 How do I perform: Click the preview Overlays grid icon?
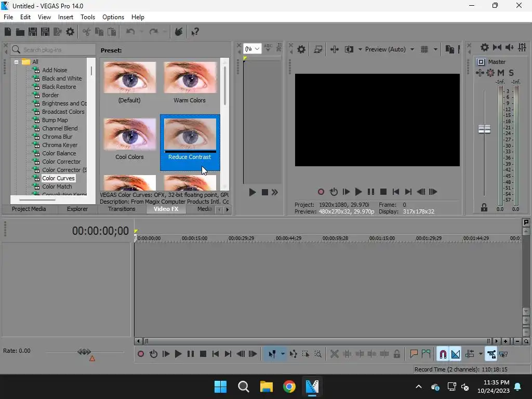point(424,49)
